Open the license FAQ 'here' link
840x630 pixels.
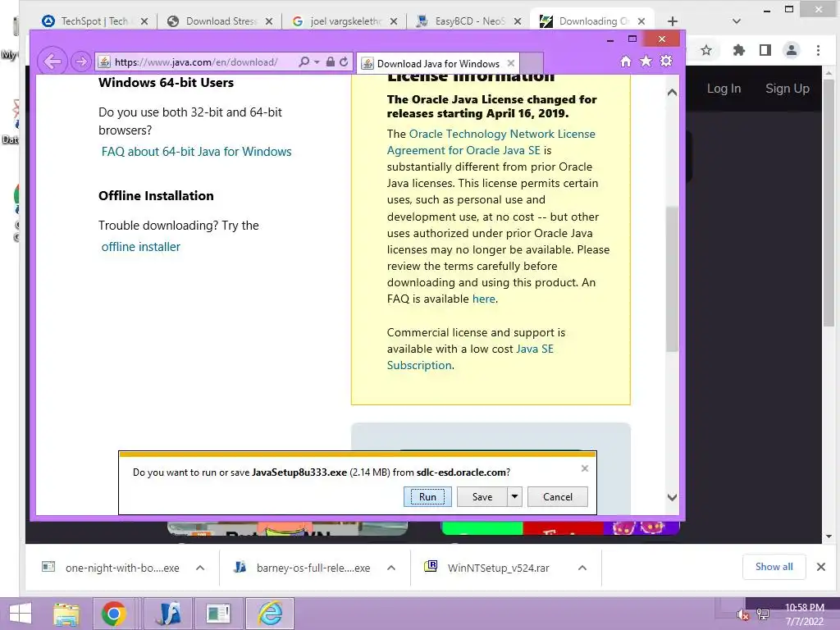pos(484,299)
